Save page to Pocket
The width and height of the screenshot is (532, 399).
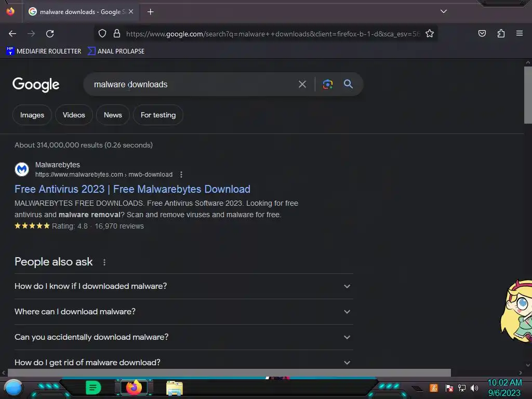pos(482,33)
